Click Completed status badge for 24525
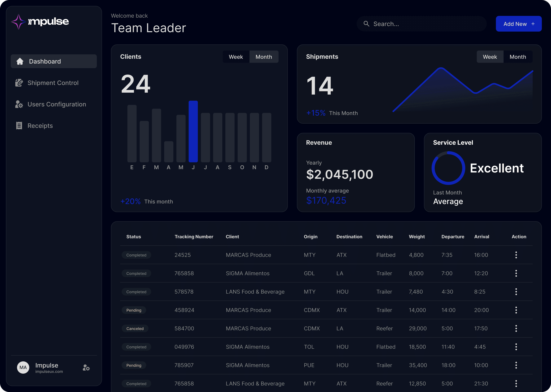551x392 pixels. coord(136,255)
